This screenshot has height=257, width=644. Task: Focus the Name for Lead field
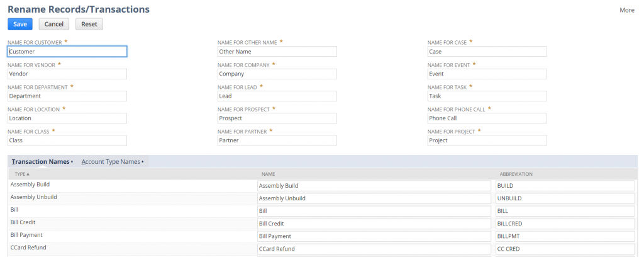[x=277, y=96]
